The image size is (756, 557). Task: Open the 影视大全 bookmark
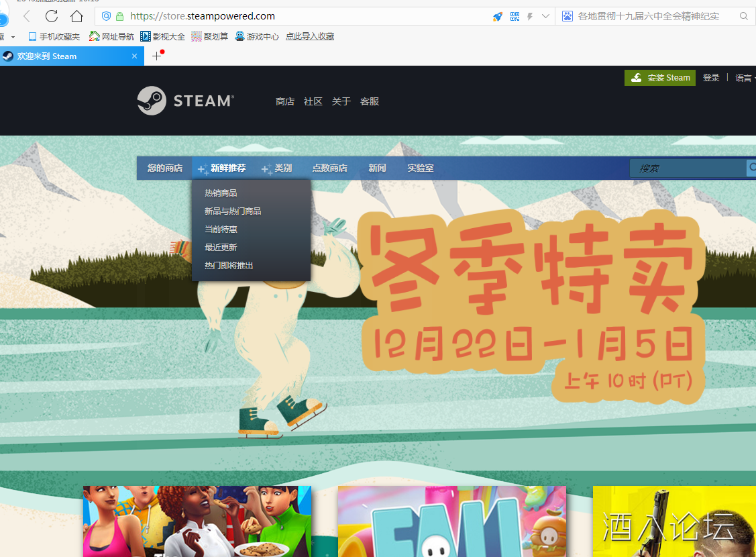[x=162, y=37]
